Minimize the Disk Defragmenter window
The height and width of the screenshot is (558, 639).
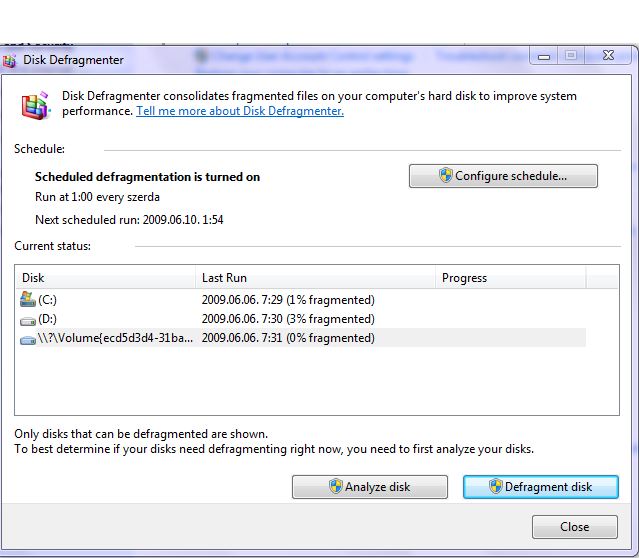coord(544,55)
